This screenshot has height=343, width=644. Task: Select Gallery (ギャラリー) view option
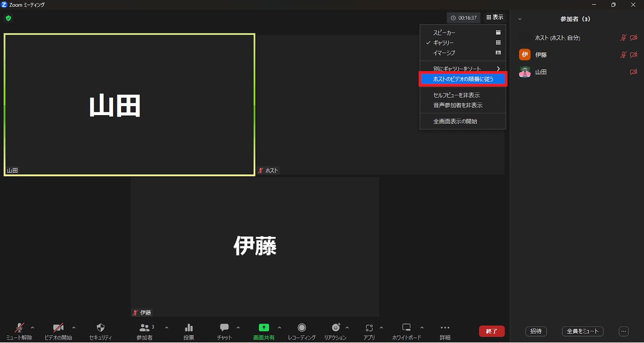444,43
